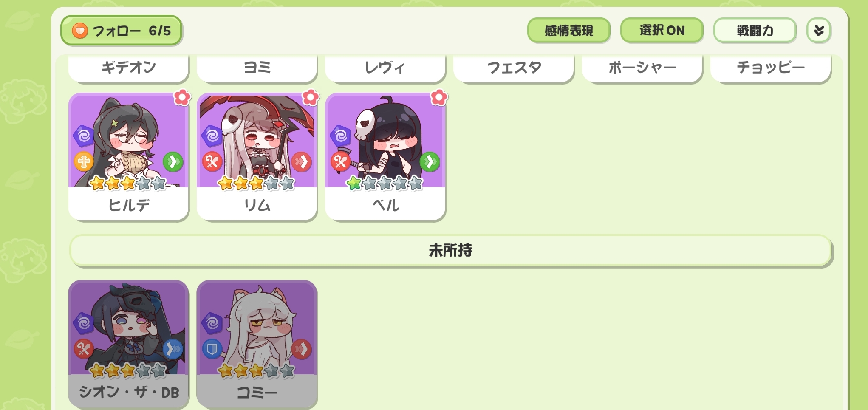Click ヒルデ's star rating row

pos(128,183)
